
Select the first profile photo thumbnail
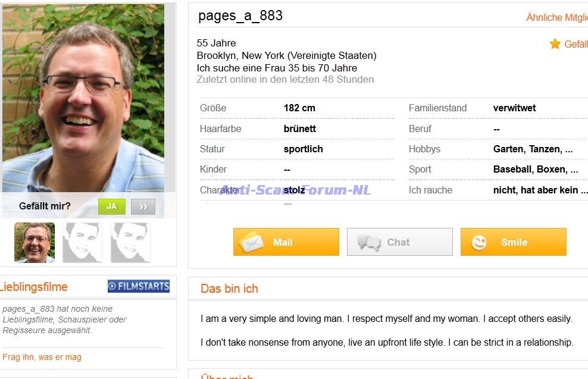(35, 243)
